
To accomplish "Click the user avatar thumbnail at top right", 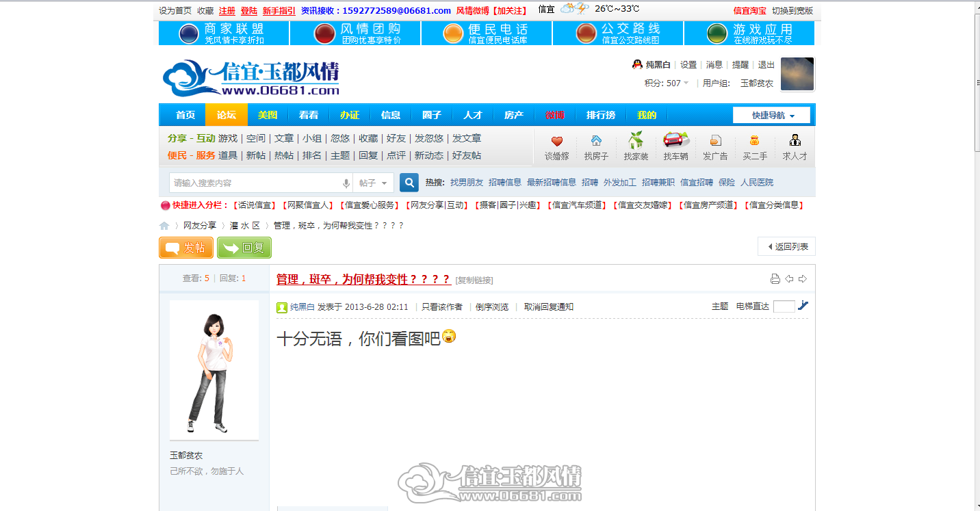I will click(x=798, y=74).
